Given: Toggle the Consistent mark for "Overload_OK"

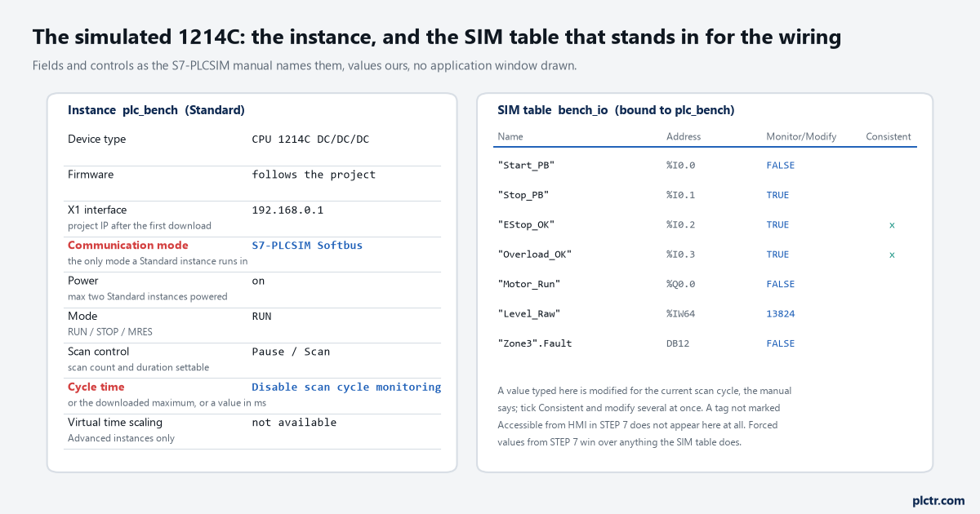Looking at the screenshot, I should click(892, 255).
